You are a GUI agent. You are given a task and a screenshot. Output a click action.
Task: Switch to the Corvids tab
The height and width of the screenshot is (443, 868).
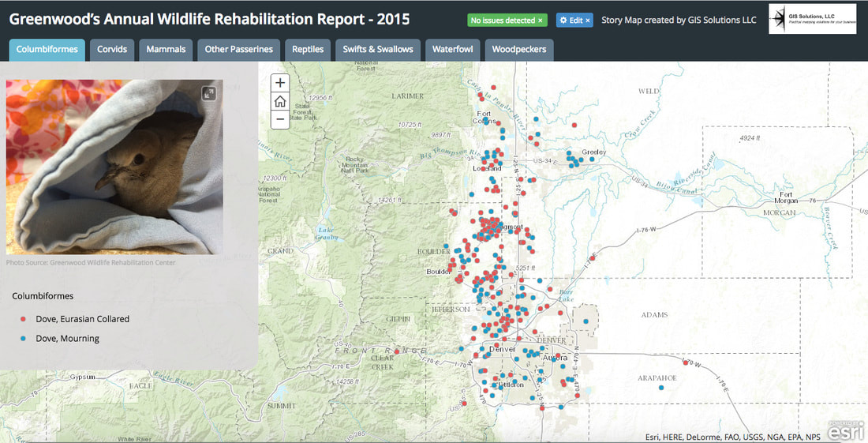point(113,49)
